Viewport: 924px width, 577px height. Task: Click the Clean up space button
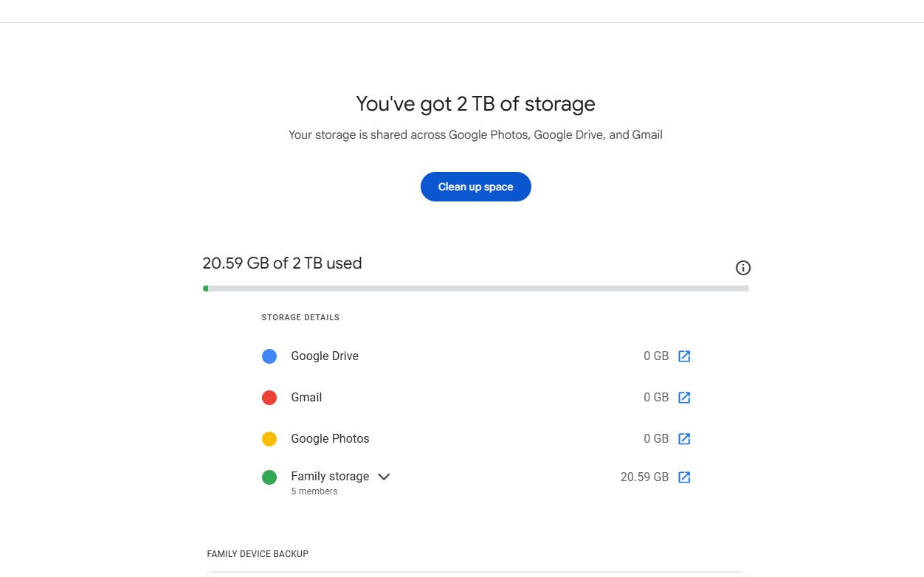point(476,187)
